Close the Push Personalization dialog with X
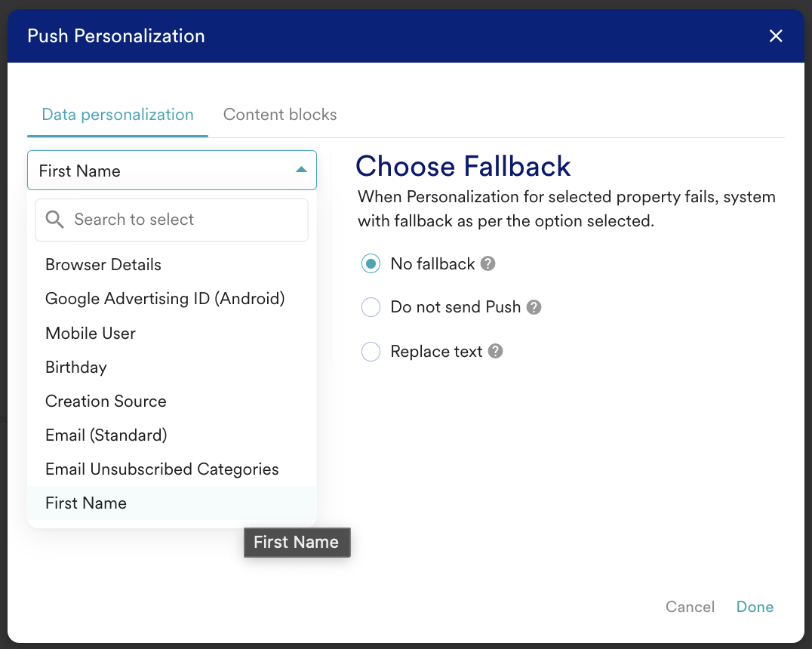The height and width of the screenshot is (649, 812). pyautogui.click(x=776, y=35)
